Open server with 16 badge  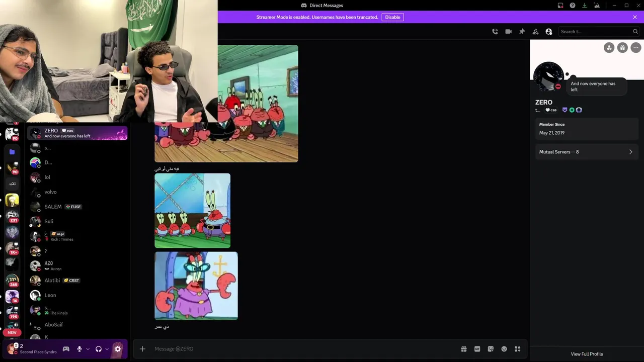point(12,296)
